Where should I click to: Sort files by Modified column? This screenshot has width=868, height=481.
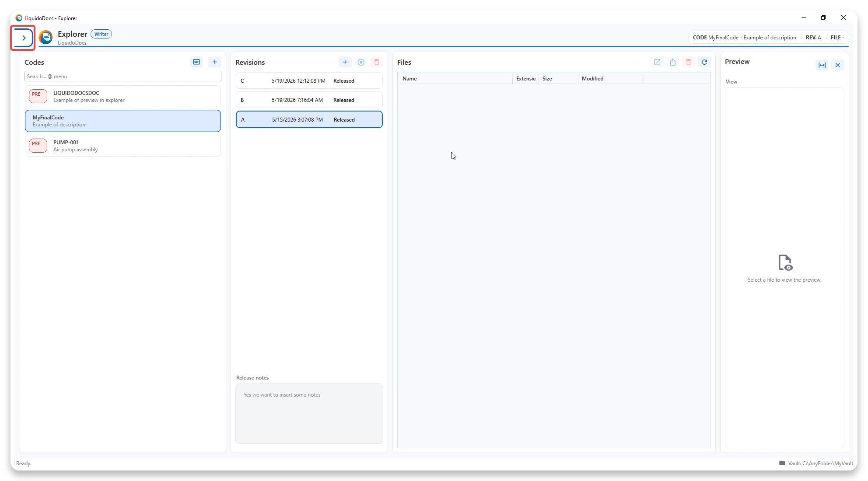tap(611, 79)
